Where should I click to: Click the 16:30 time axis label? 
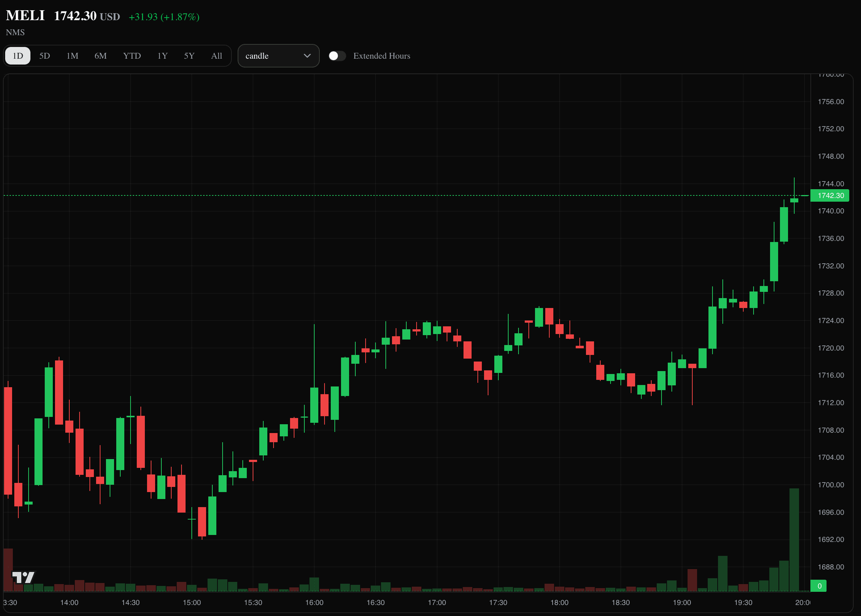375,603
